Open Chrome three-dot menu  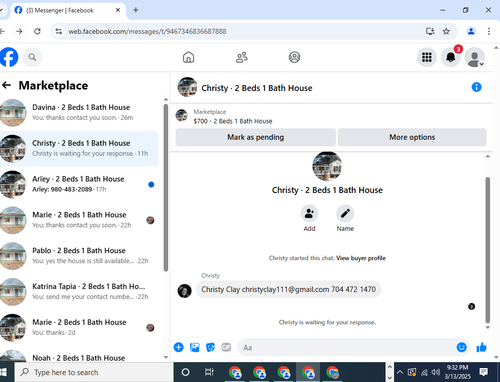tap(489, 31)
